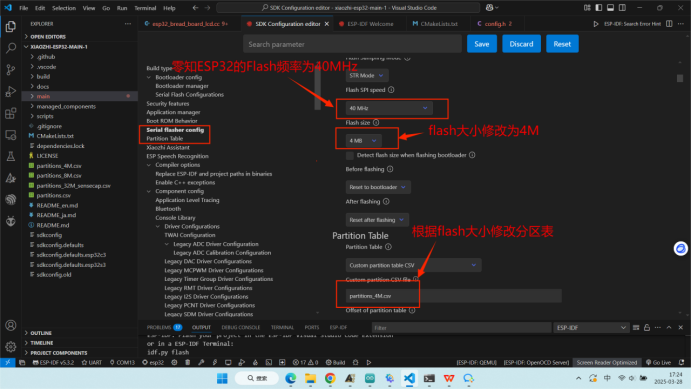Open the ESP-IDF Espressif icon view
The image size is (692, 389).
(x=11, y=199)
